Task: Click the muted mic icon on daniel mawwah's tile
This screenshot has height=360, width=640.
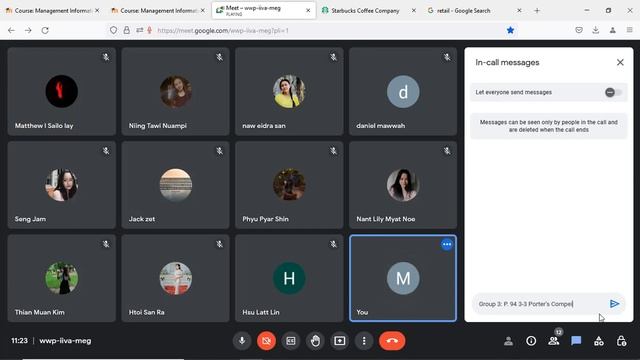Action: coord(447,57)
